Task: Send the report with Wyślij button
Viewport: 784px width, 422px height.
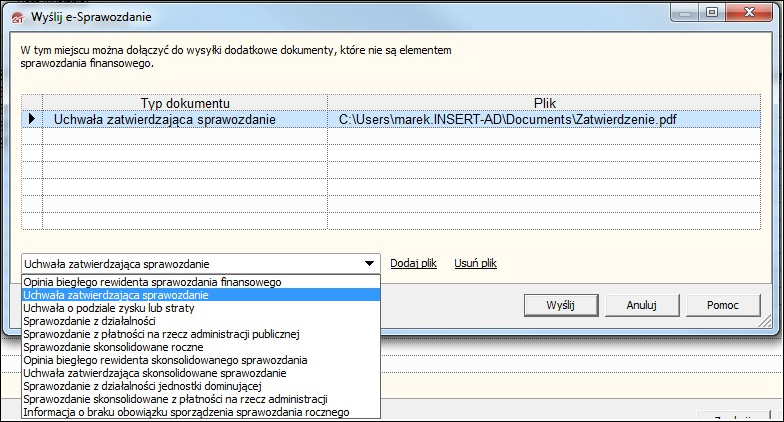Action: 561,305
